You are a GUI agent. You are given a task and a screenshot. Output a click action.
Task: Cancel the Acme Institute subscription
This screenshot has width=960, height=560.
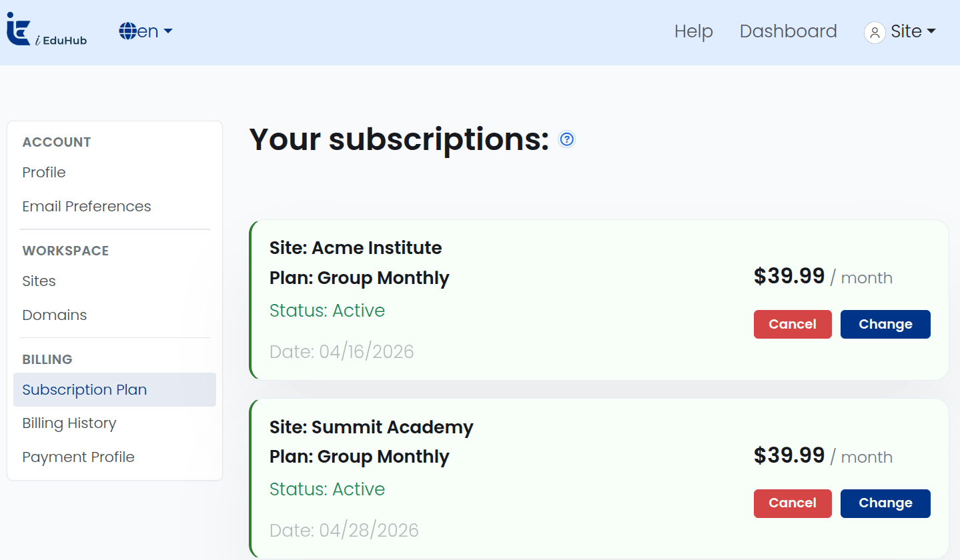click(793, 324)
